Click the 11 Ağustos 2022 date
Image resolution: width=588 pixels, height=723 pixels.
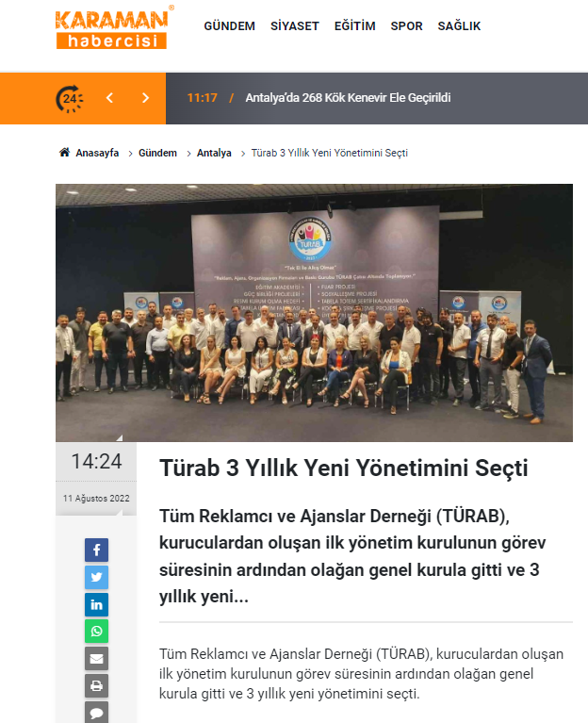point(96,498)
